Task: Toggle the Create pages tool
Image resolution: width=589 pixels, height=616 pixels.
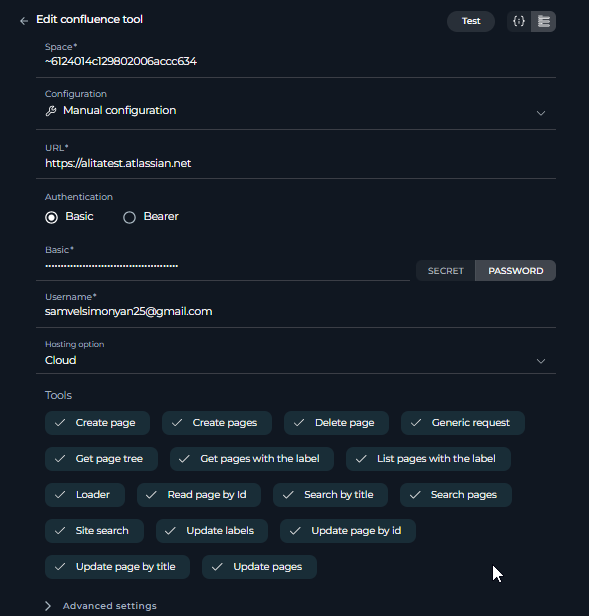Action: tap(217, 423)
